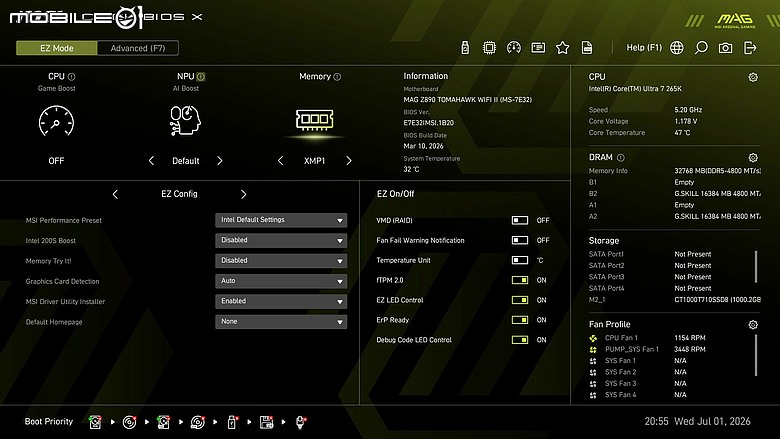Click left arrow next to NPU Default
This screenshot has width=780, height=439.
(x=151, y=161)
